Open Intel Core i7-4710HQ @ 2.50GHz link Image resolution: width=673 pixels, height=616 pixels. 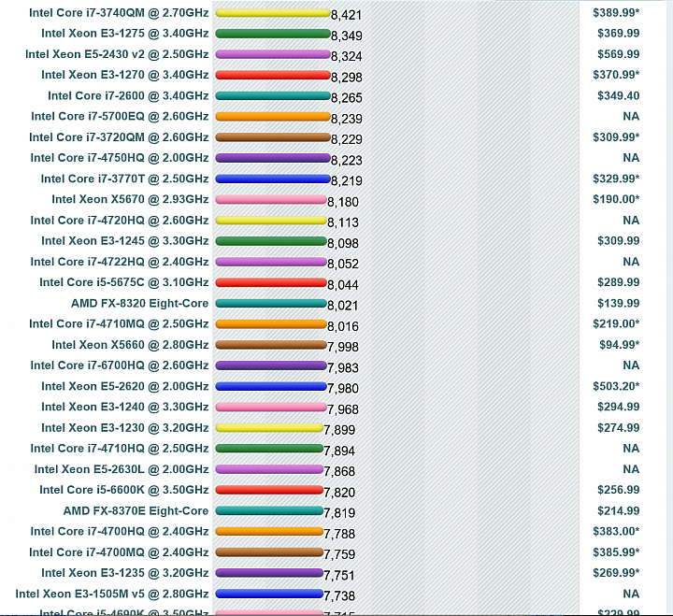point(120,449)
